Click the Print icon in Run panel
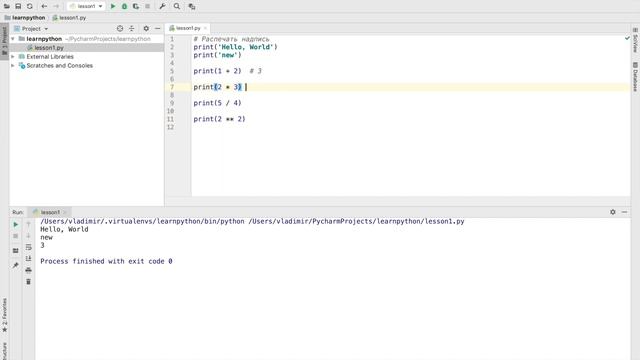 [29, 270]
